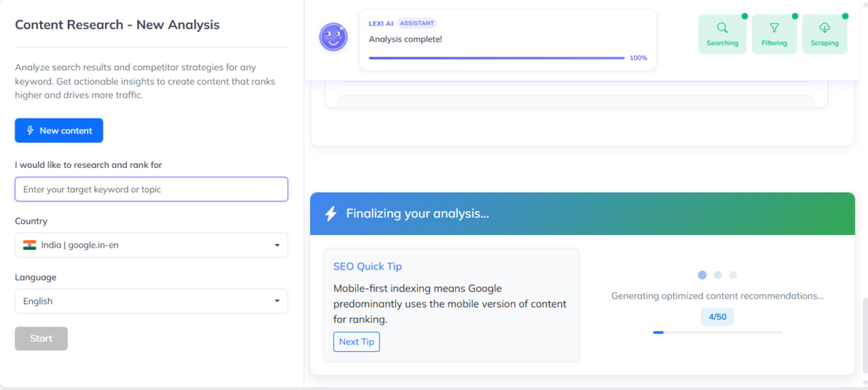Click the Scraping cloud download icon
This screenshot has height=390, width=868.
[x=825, y=28]
